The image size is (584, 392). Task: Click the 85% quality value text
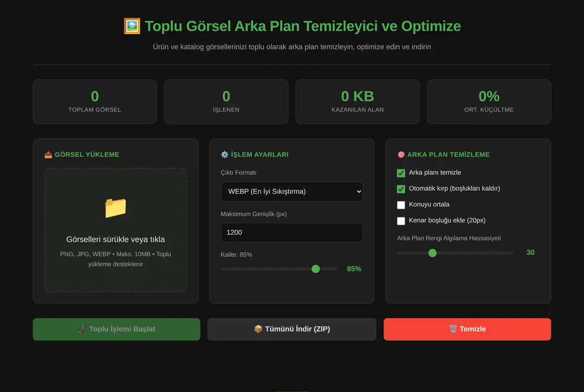[x=354, y=269]
